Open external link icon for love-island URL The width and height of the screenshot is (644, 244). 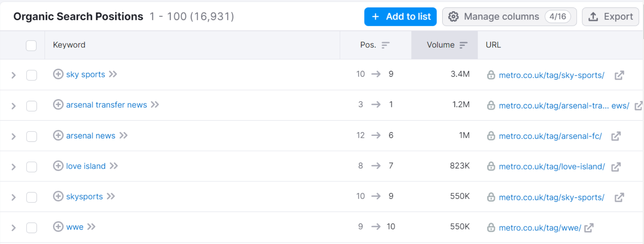click(x=616, y=167)
